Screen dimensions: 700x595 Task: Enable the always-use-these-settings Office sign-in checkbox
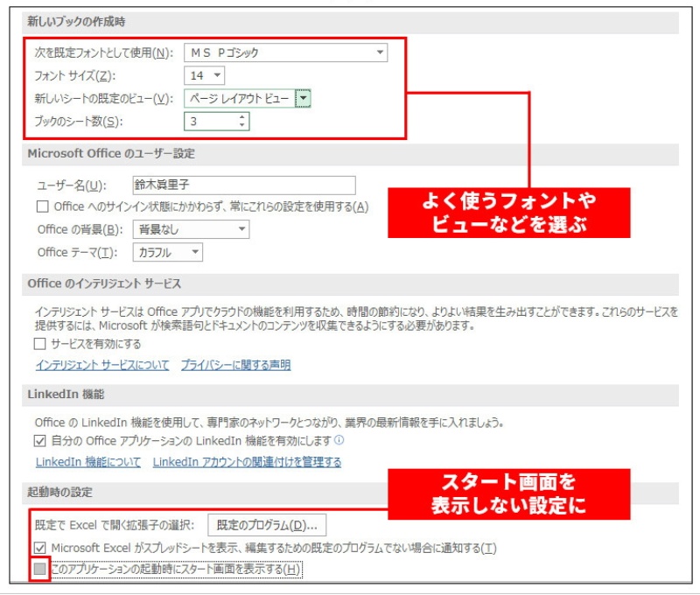42,207
